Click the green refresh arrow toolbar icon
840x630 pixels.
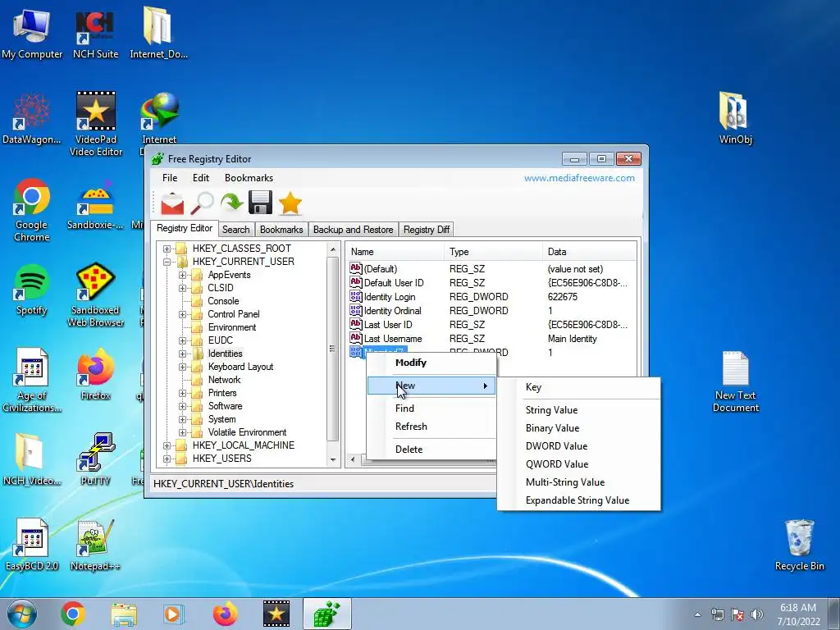point(231,203)
